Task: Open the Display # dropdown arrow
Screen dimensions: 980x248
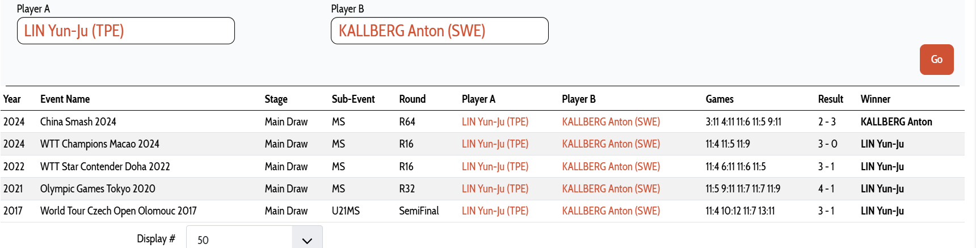Action: tap(307, 239)
